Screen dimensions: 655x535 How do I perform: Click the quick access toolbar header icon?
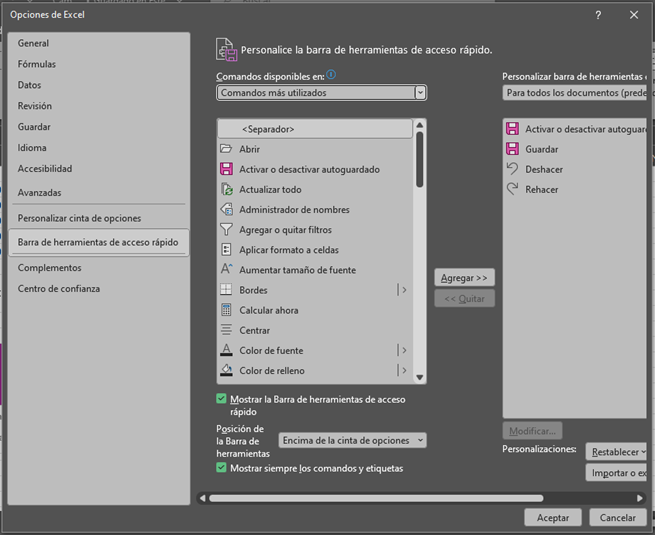(226, 50)
